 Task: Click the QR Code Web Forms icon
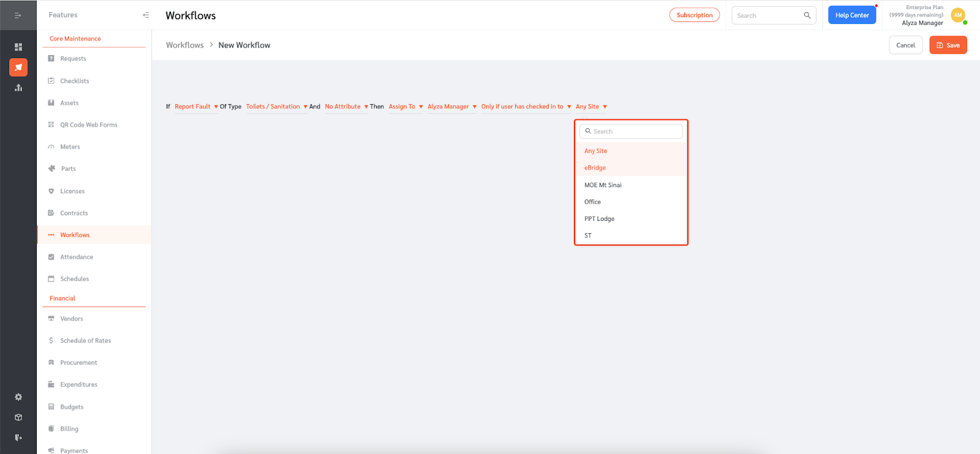(51, 125)
